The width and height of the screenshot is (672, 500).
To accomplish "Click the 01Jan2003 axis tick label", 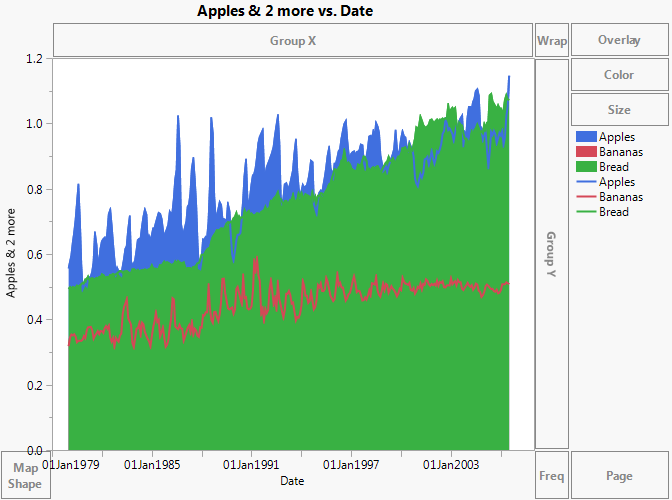I will 451,465.
